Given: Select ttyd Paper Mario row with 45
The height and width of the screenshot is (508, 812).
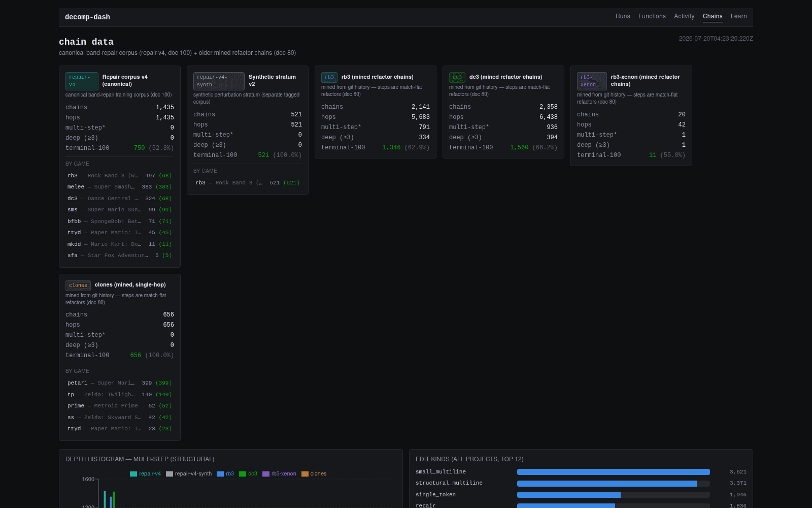Looking at the screenshot, I should point(120,233).
